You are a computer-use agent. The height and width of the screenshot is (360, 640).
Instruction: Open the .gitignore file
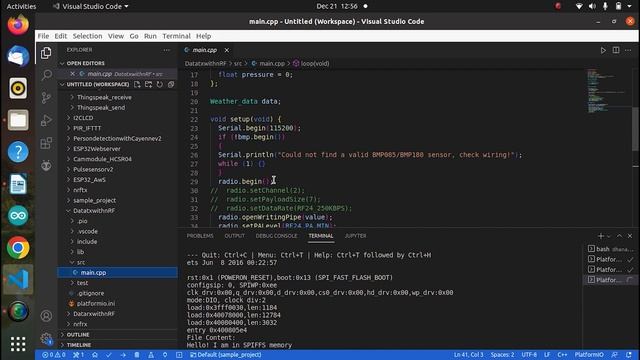[118, 293]
